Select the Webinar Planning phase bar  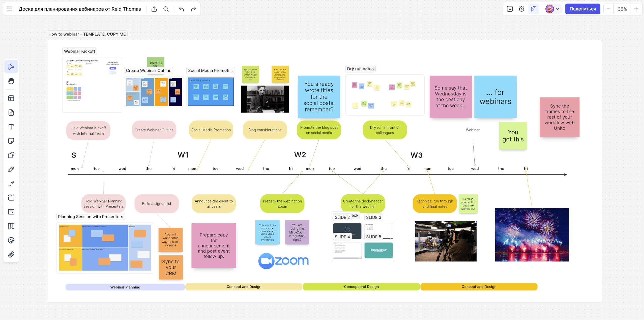[125, 287]
